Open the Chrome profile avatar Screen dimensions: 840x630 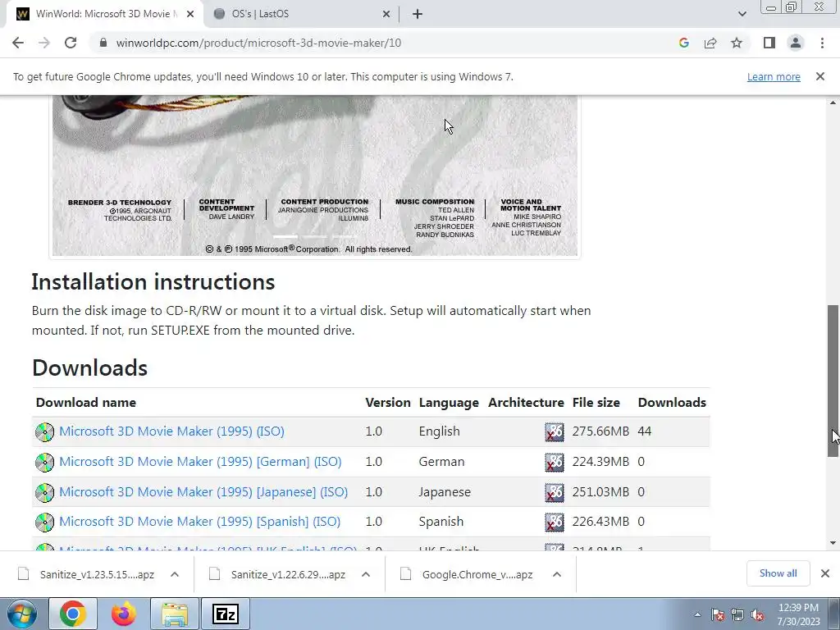click(796, 43)
